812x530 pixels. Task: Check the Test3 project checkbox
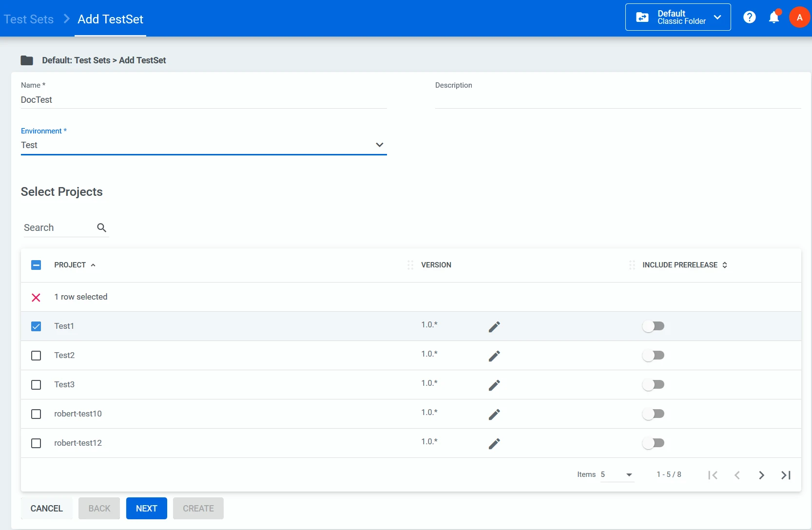(x=36, y=385)
